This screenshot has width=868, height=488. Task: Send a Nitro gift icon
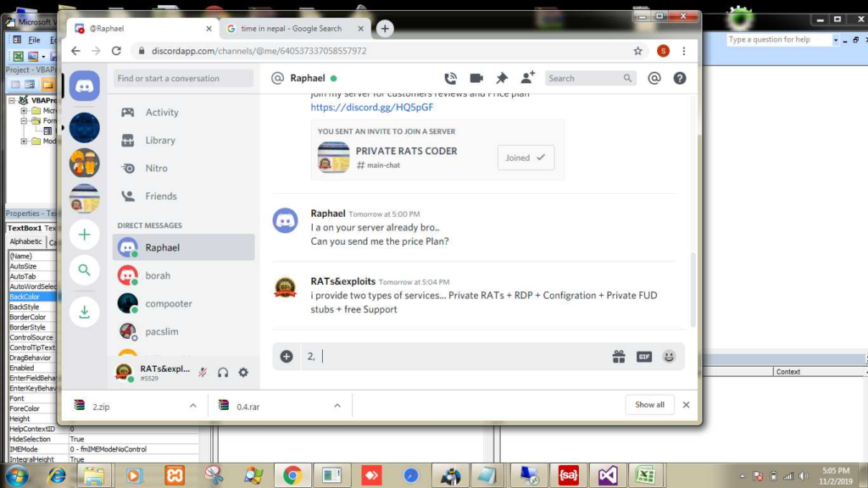619,357
